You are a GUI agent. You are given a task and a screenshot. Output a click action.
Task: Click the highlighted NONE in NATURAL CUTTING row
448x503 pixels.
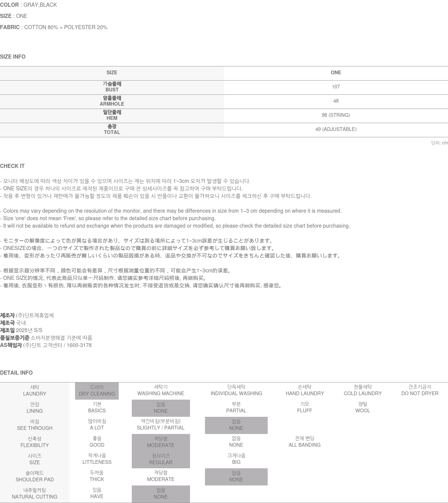point(161,494)
